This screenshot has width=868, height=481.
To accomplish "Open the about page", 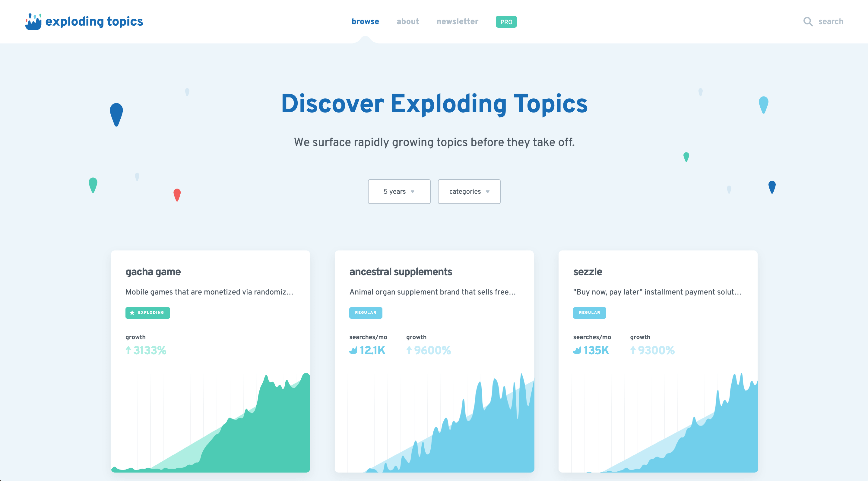I will [408, 21].
